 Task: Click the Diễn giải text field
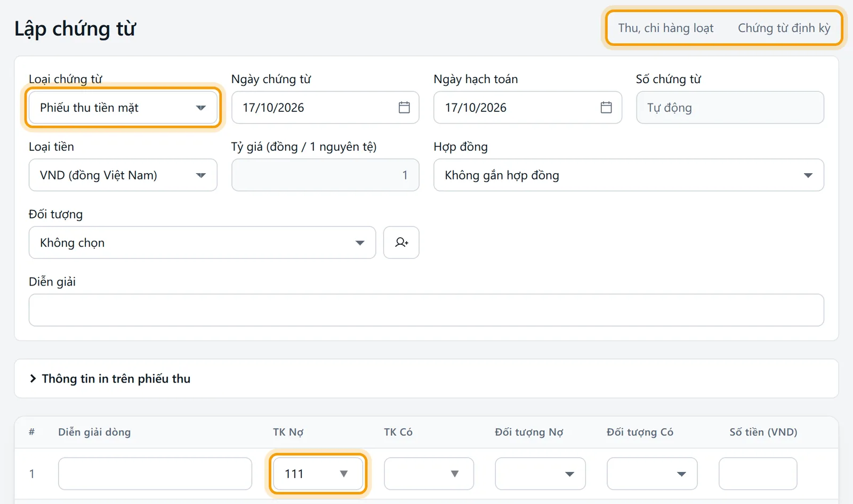426,310
